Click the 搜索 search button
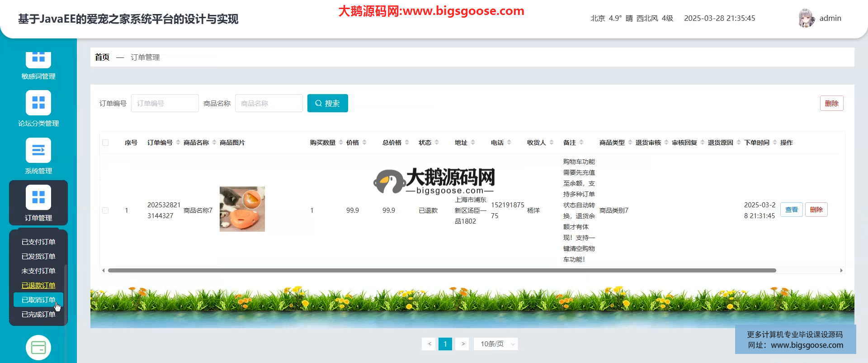 (x=327, y=103)
